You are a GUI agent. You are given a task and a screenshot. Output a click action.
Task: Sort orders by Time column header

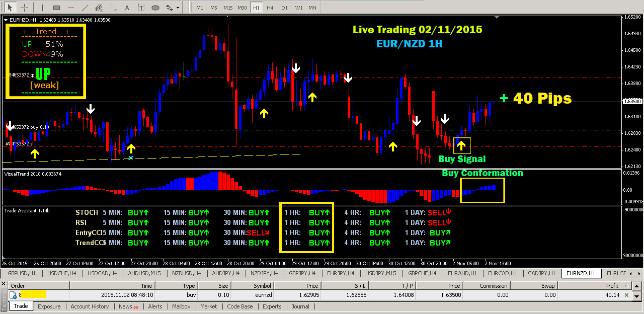click(112, 286)
